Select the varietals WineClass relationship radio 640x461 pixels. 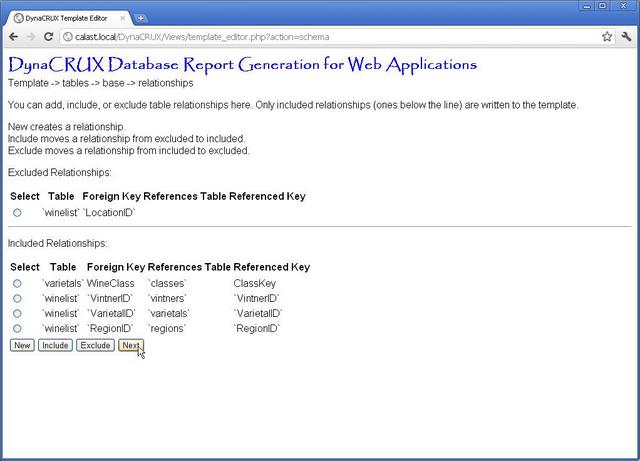coord(17,283)
